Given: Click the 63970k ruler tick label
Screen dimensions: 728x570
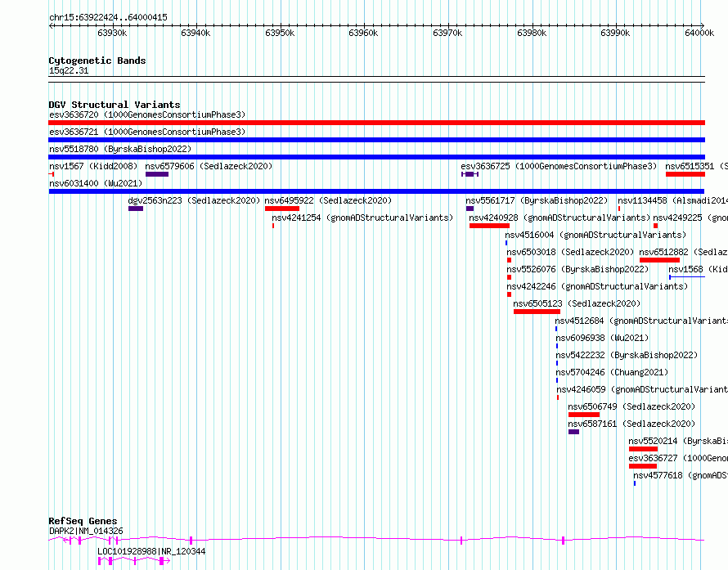Looking at the screenshot, I should pyautogui.click(x=447, y=33).
